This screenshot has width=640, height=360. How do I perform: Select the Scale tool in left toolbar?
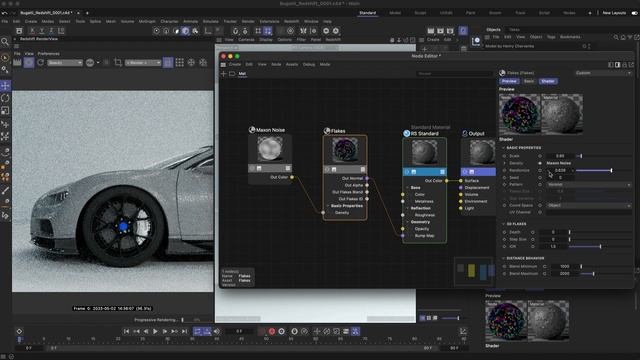pos(5,111)
